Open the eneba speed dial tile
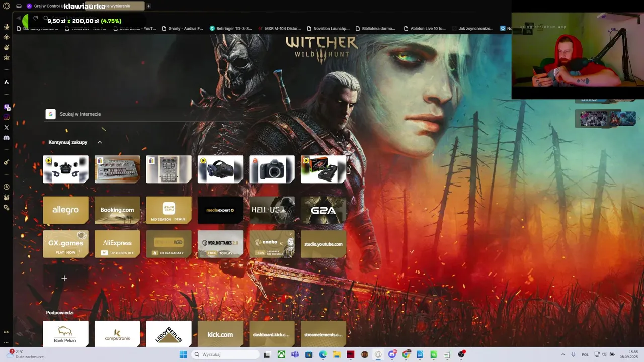 click(272, 244)
